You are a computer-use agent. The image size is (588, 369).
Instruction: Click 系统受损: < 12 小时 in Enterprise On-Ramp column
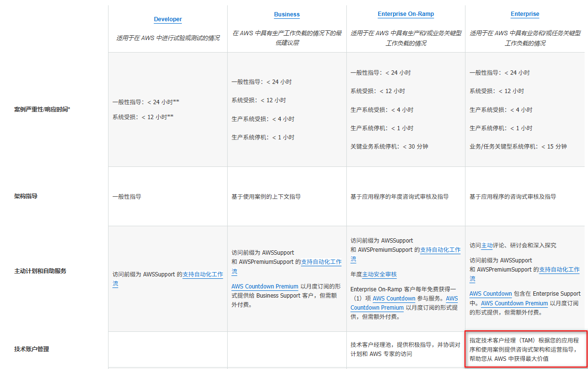(378, 91)
